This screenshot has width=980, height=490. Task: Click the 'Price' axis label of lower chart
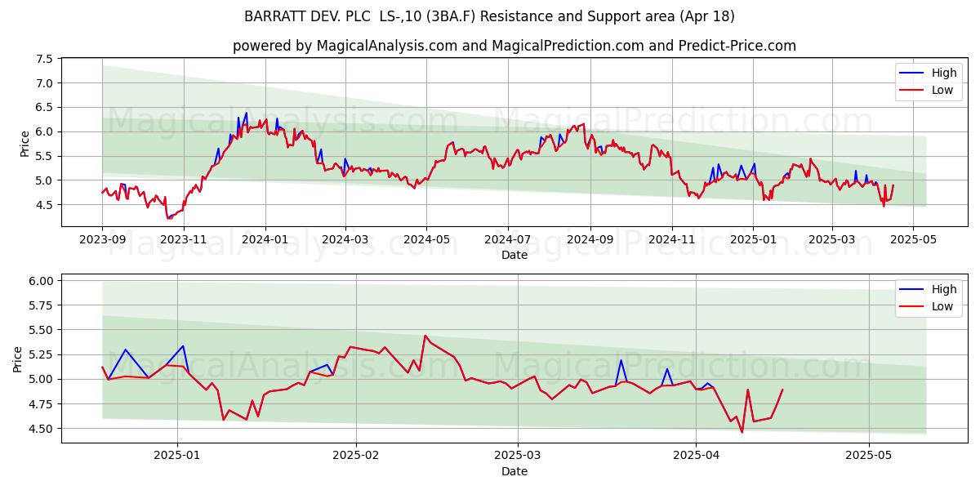tap(18, 359)
